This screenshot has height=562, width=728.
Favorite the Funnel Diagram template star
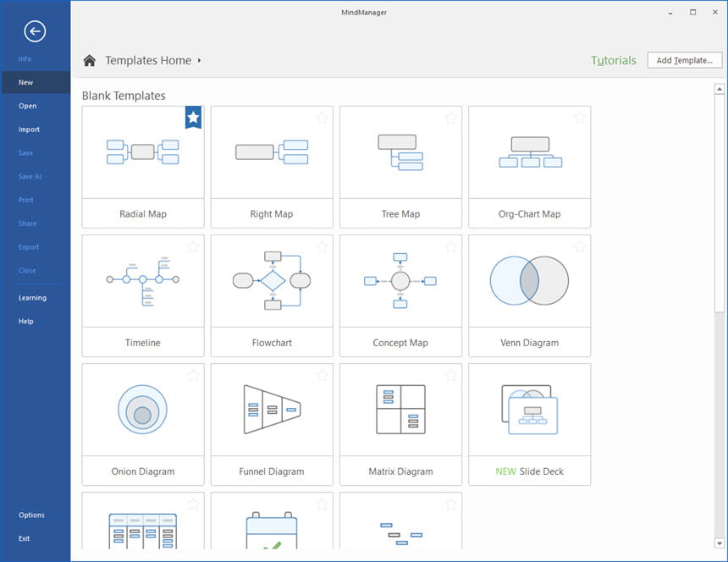(x=323, y=375)
